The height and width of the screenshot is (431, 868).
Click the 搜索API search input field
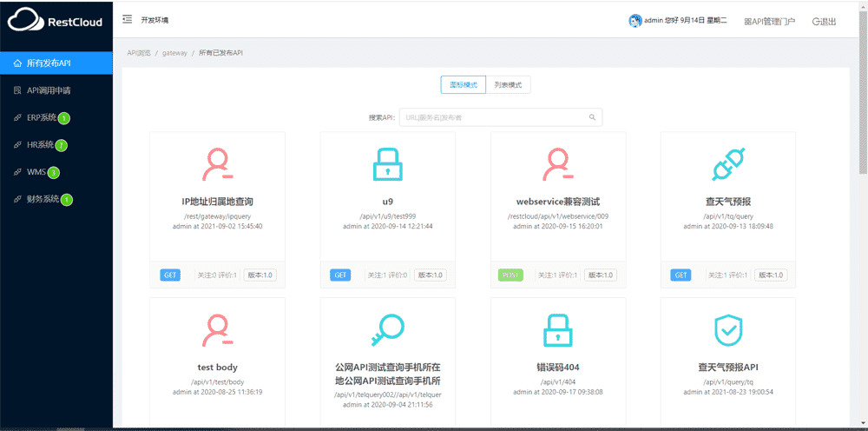pyautogui.click(x=493, y=117)
